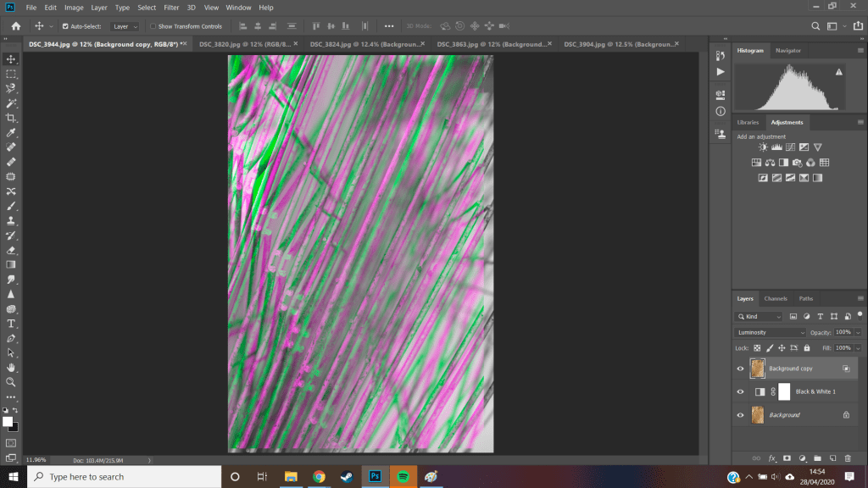Expand the layer Opacity slider dropdown
Image resolution: width=868 pixels, height=488 pixels.
pos(858,333)
